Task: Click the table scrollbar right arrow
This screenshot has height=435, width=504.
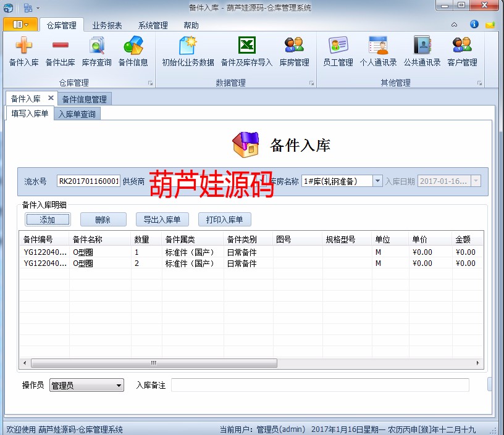Action: tap(477, 363)
